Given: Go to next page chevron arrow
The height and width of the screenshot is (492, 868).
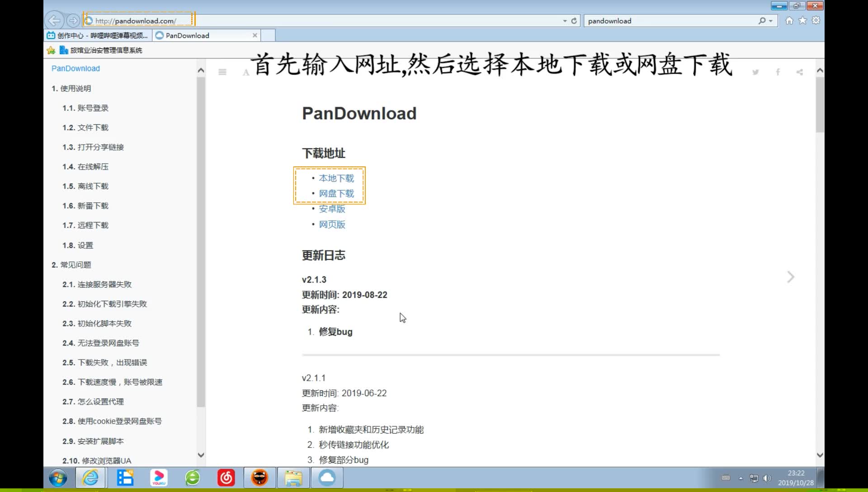Looking at the screenshot, I should tap(791, 277).
